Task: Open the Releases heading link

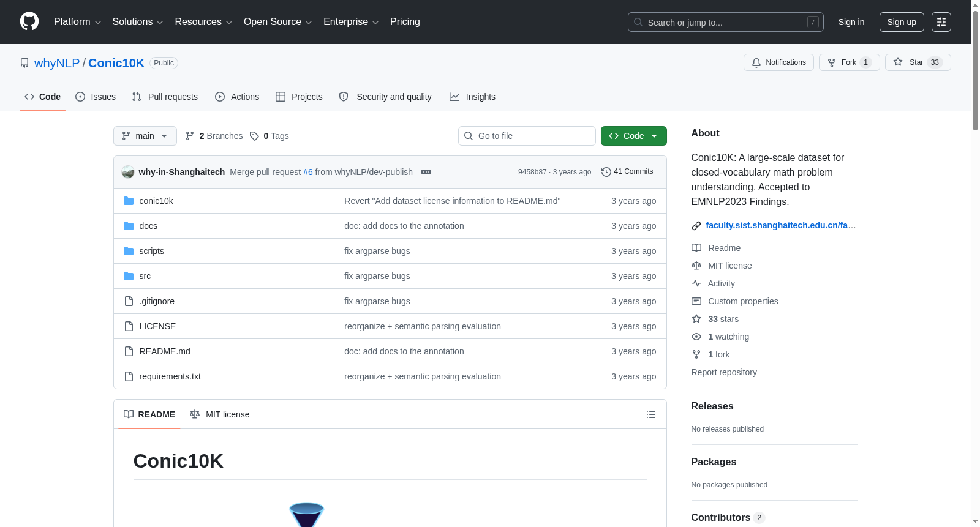Action: (712, 406)
